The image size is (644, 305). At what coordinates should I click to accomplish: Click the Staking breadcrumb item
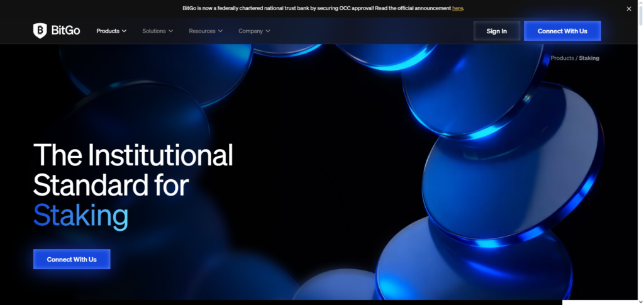(589, 58)
